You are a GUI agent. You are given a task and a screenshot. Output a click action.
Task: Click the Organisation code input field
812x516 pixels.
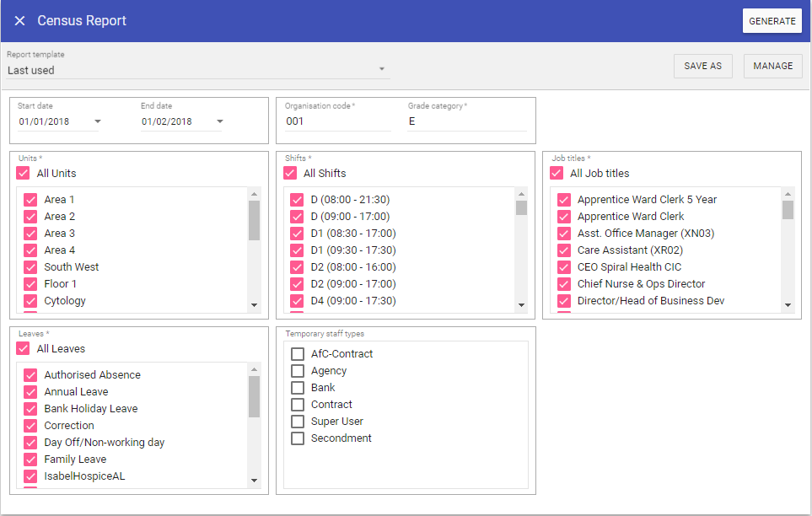click(x=337, y=121)
